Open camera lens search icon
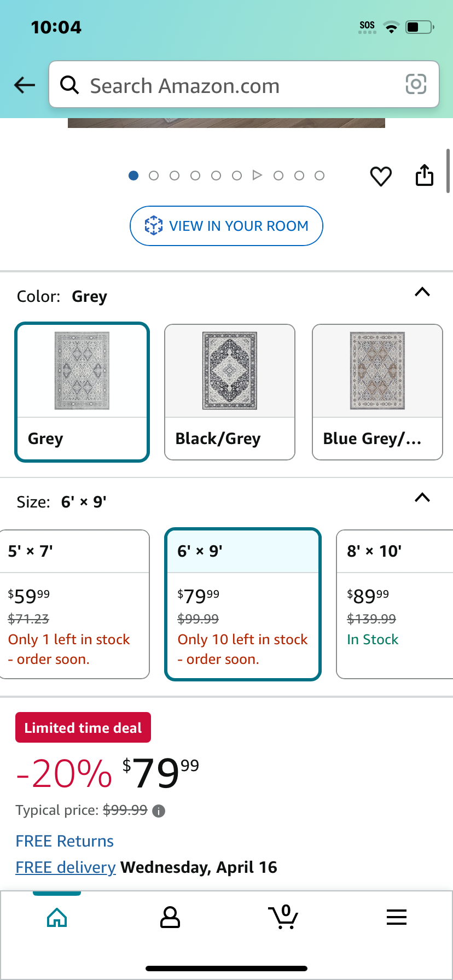 click(x=416, y=84)
